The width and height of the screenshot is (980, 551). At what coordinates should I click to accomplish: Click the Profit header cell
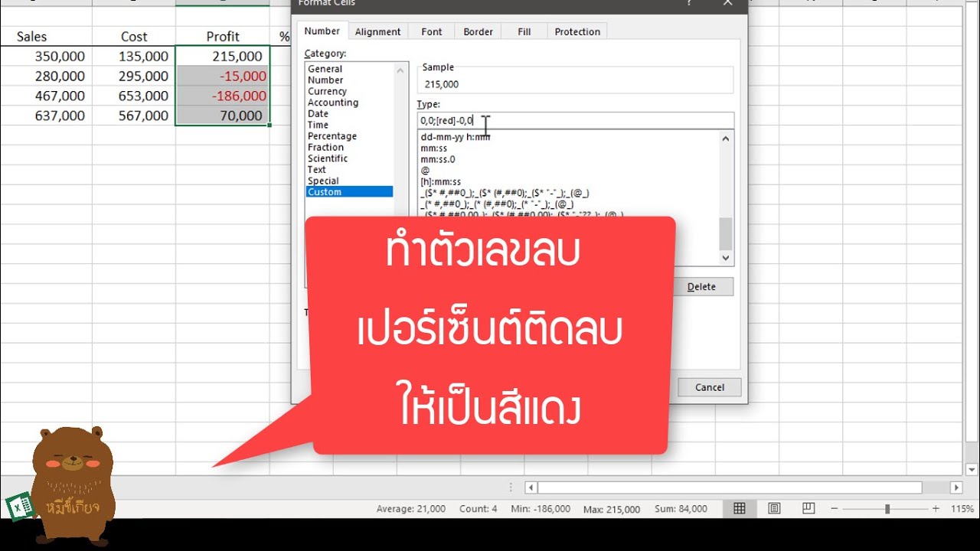tap(223, 36)
